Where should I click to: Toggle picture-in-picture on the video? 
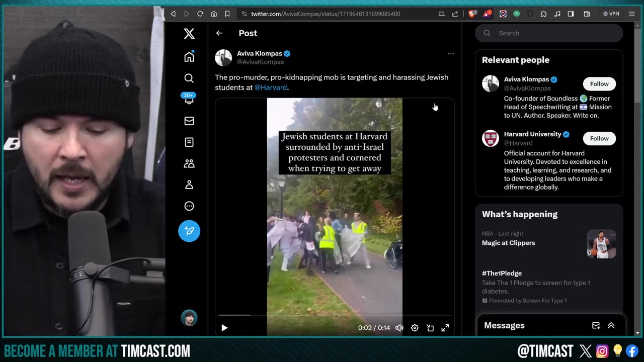pos(430,328)
